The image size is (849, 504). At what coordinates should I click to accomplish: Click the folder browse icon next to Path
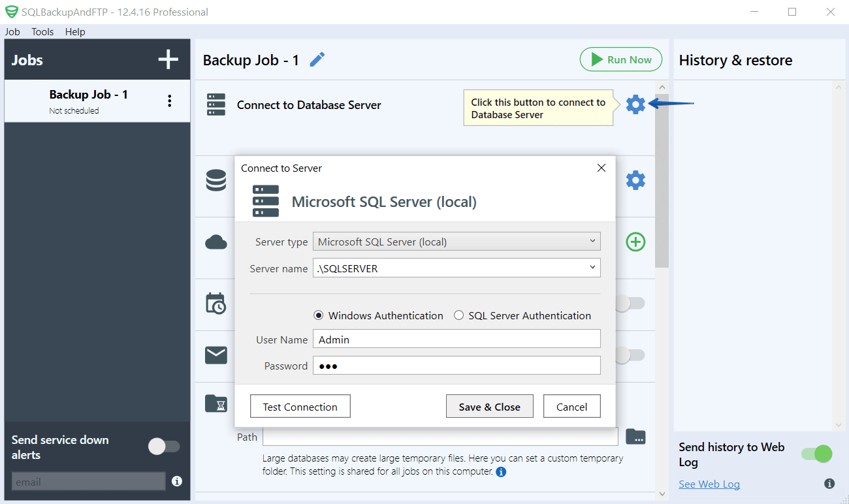pos(635,437)
